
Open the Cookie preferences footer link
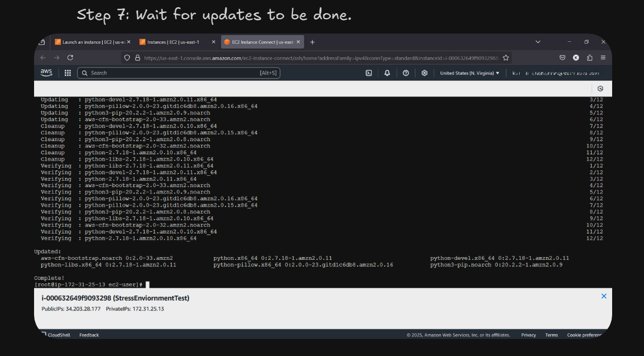[x=585, y=335]
